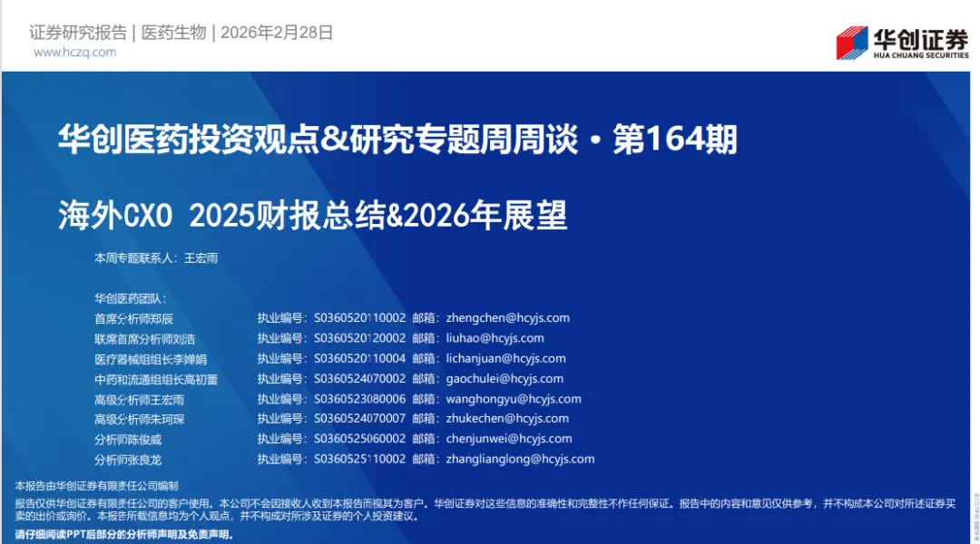Click analyst name 高级分析师王宏雨

click(140, 400)
